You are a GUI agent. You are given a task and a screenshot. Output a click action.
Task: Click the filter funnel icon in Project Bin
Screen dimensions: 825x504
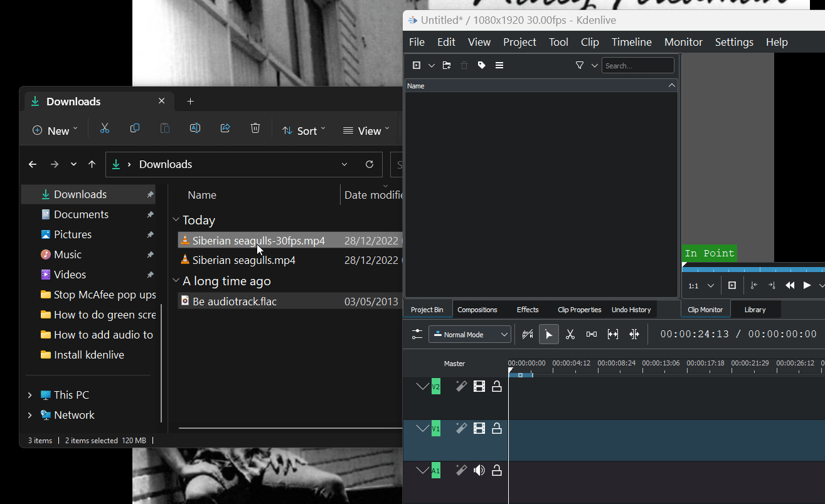click(x=580, y=65)
